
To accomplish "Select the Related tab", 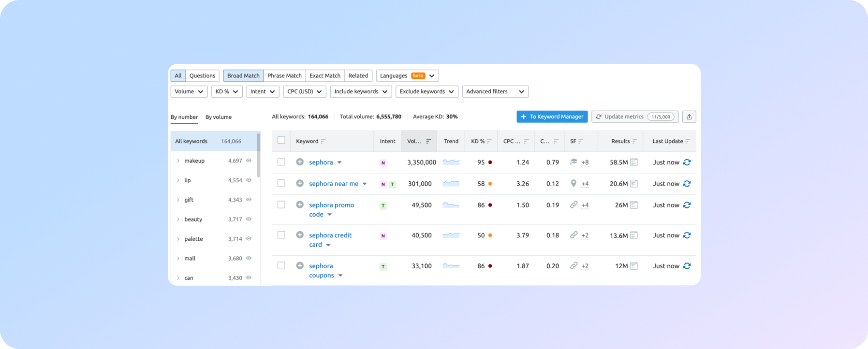I will (x=358, y=75).
